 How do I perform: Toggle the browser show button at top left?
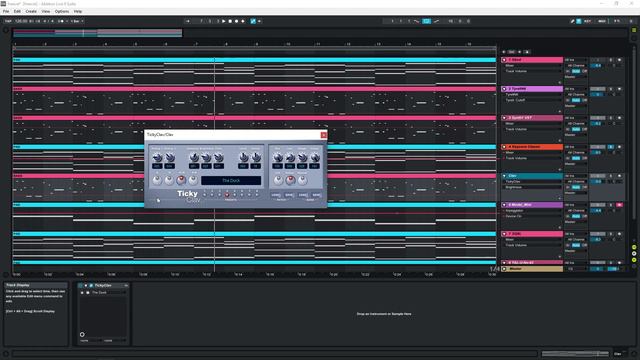(x=6, y=30)
